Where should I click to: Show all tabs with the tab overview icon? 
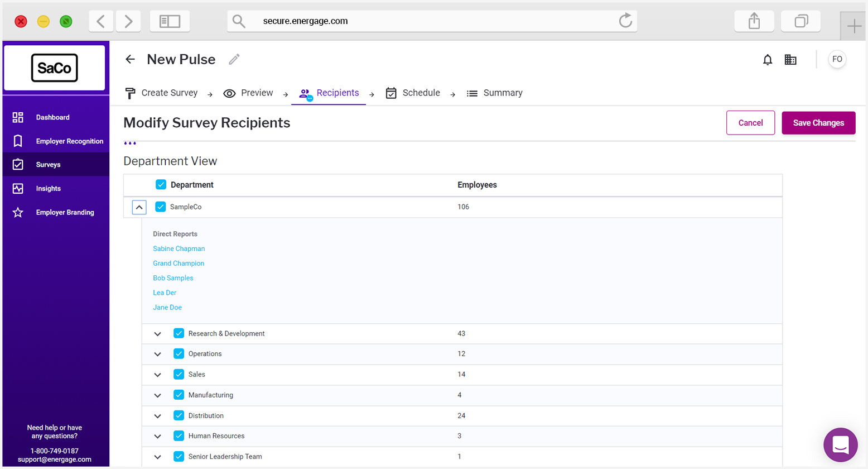801,21
